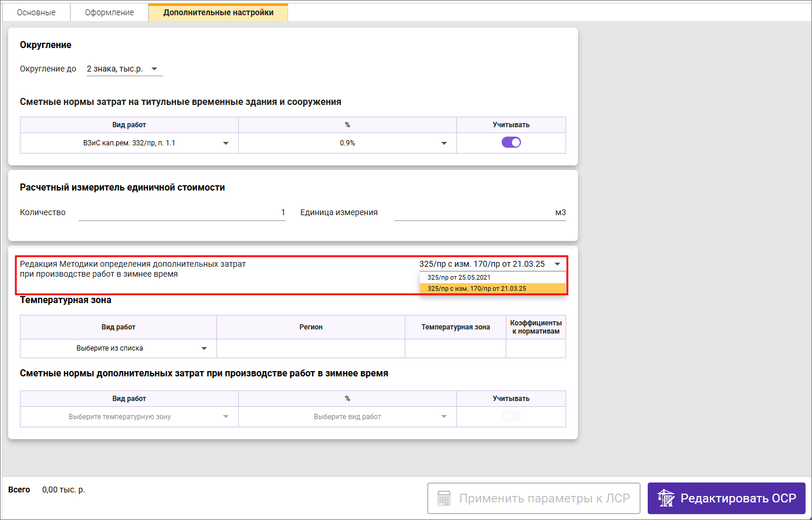Switch to the Основные tab

36,12
